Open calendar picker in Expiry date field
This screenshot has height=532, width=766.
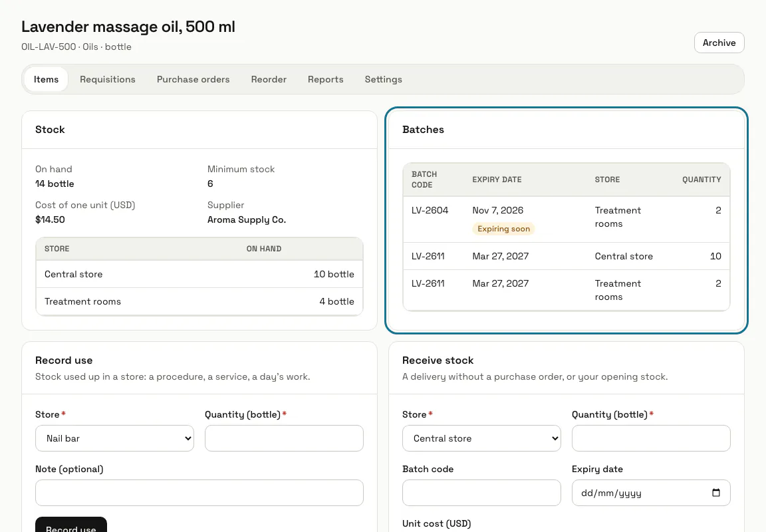point(715,492)
